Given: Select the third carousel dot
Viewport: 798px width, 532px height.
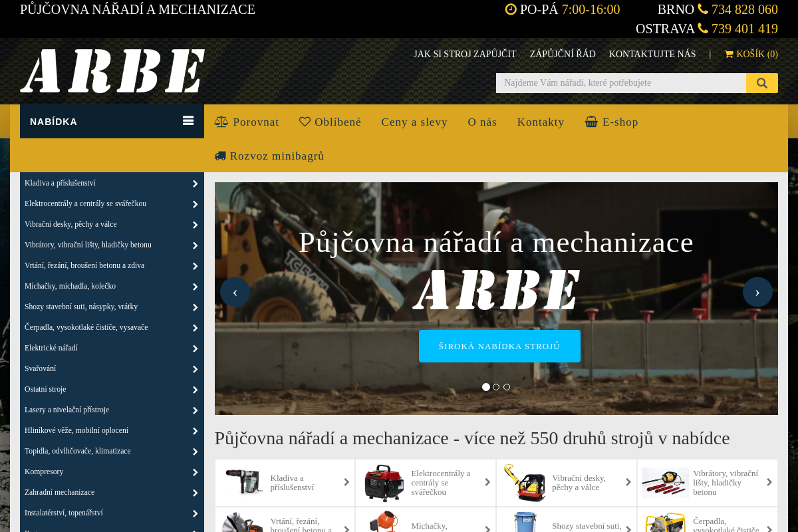Looking at the screenshot, I should coord(507,387).
